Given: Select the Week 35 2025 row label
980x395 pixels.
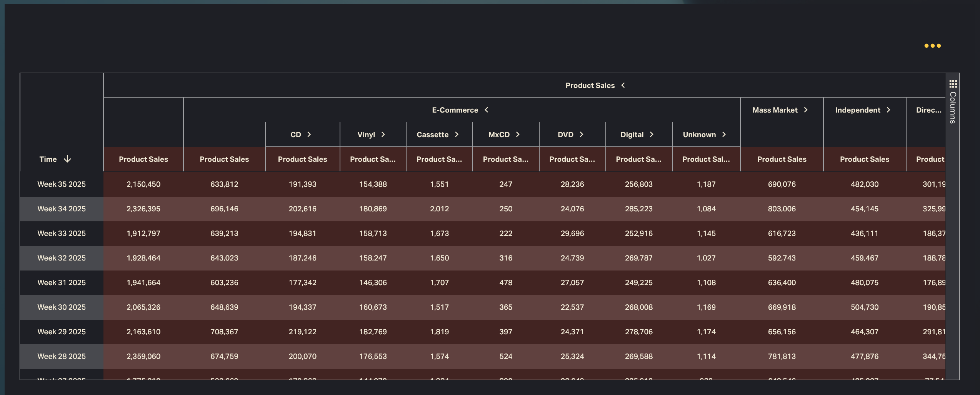Looking at the screenshot, I should click(x=62, y=184).
